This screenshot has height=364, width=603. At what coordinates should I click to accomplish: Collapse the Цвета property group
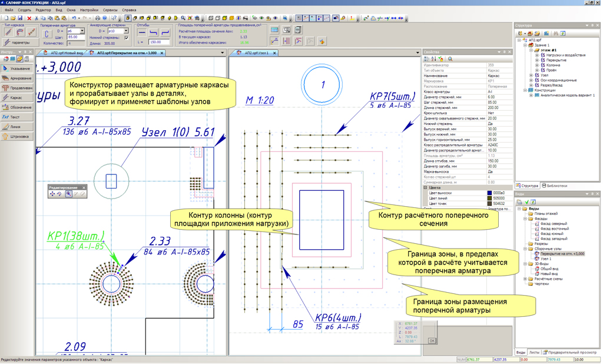coord(426,188)
